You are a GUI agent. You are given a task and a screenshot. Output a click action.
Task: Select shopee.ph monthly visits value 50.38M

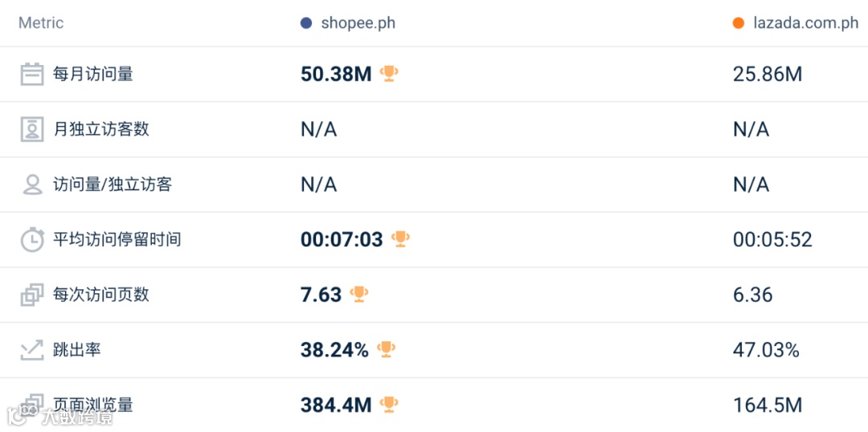click(x=336, y=75)
